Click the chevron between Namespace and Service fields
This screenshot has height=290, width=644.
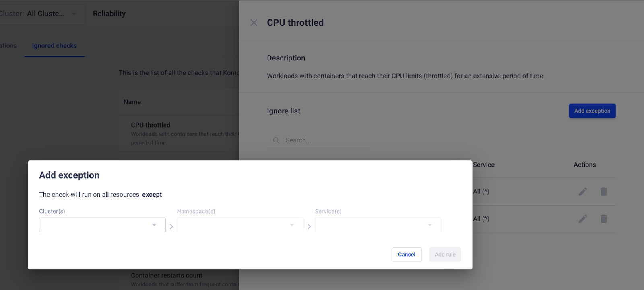coord(309,227)
